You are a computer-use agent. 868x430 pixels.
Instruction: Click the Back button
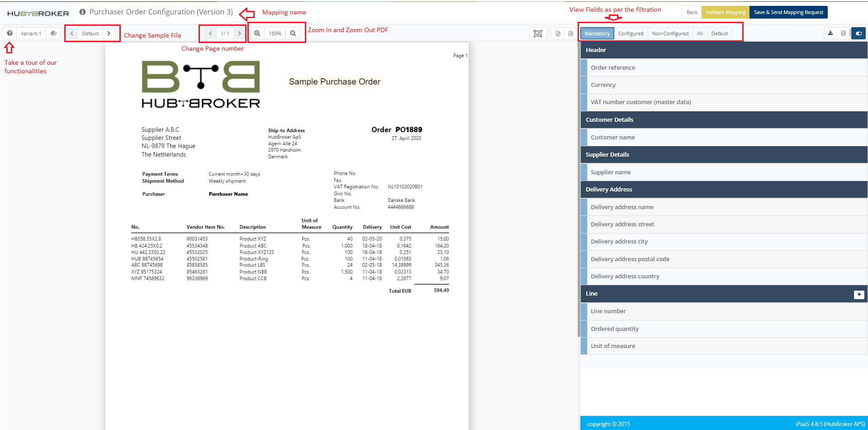pos(692,12)
